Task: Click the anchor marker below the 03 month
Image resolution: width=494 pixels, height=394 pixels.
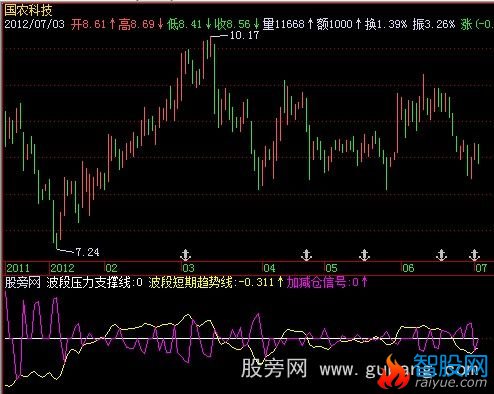Action: coord(185,255)
